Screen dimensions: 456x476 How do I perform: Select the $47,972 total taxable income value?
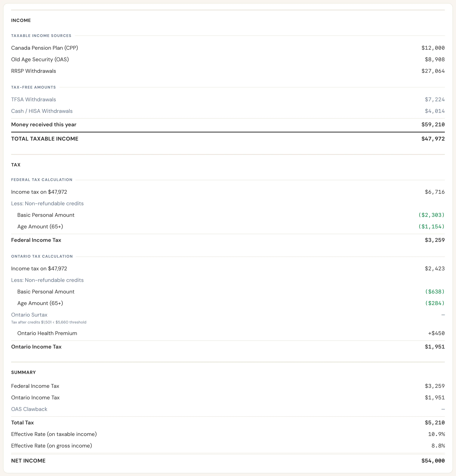(433, 139)
